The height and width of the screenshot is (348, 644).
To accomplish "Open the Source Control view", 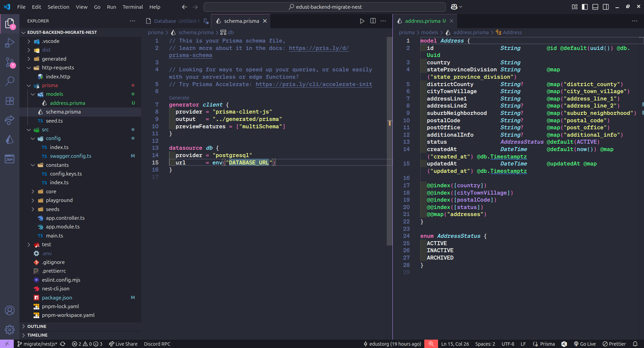I will point(10,62).
